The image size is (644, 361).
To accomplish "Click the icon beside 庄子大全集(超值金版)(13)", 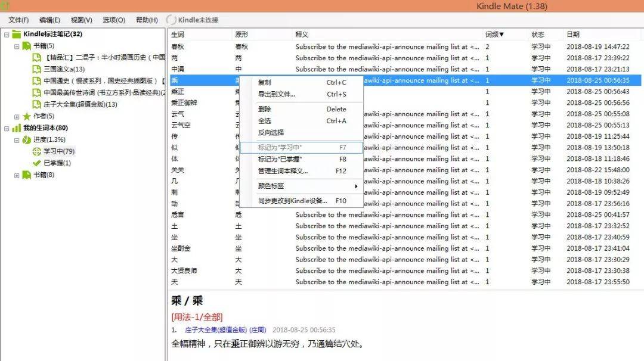I will pos(37,104).
